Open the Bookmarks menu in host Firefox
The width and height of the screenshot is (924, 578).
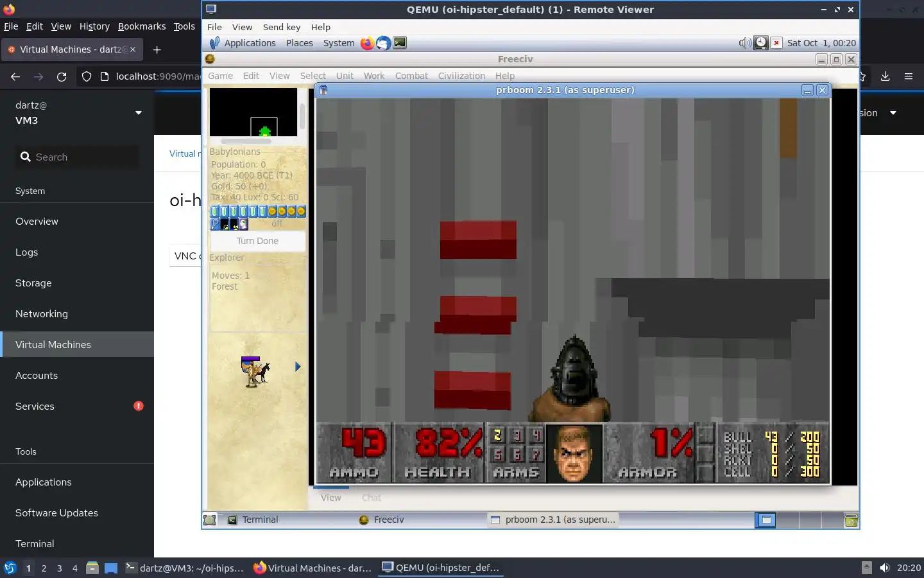142,26
